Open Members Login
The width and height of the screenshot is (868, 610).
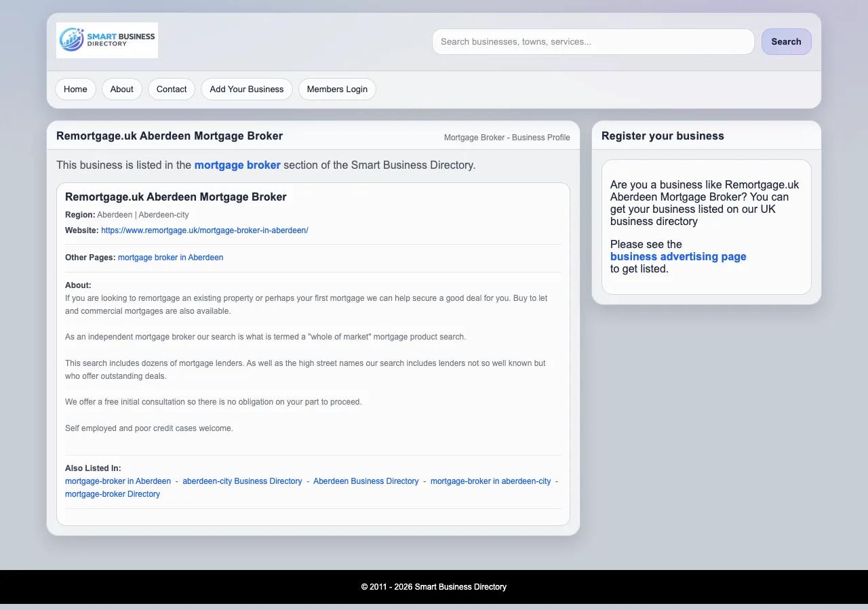[x=337, y=89]
